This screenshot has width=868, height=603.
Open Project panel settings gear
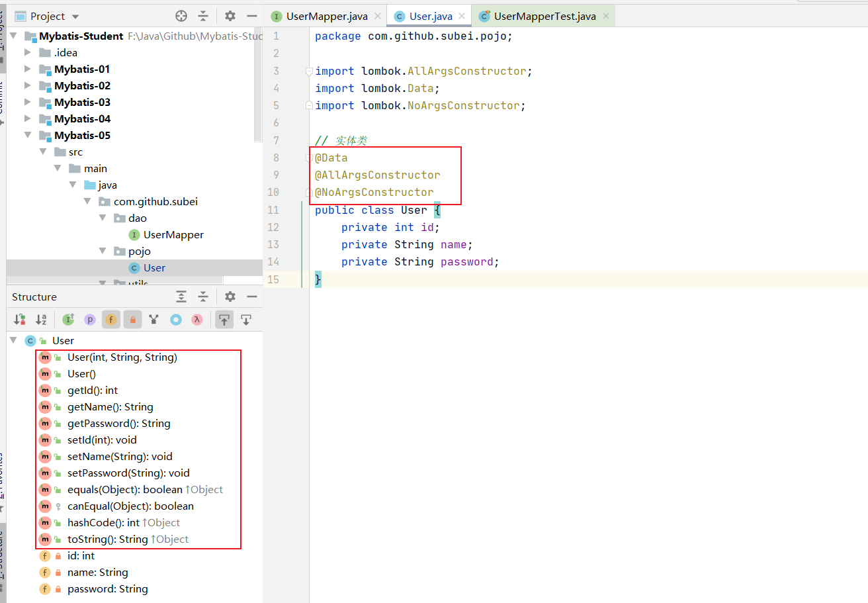230,16
